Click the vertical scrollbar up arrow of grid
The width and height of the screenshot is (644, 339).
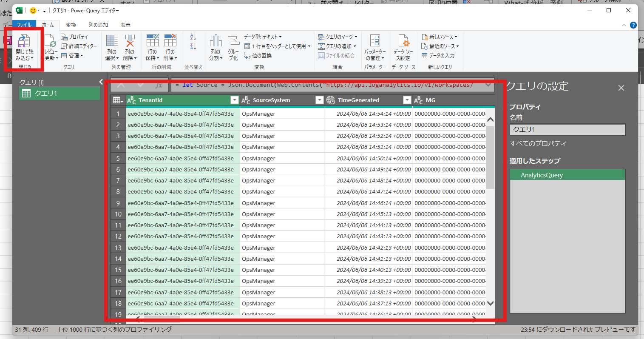[490, 120]
